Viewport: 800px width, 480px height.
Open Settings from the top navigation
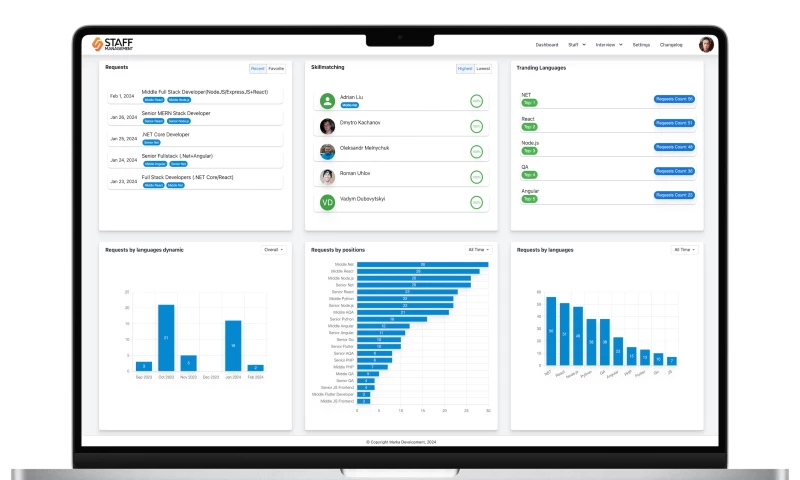[641, 45]
